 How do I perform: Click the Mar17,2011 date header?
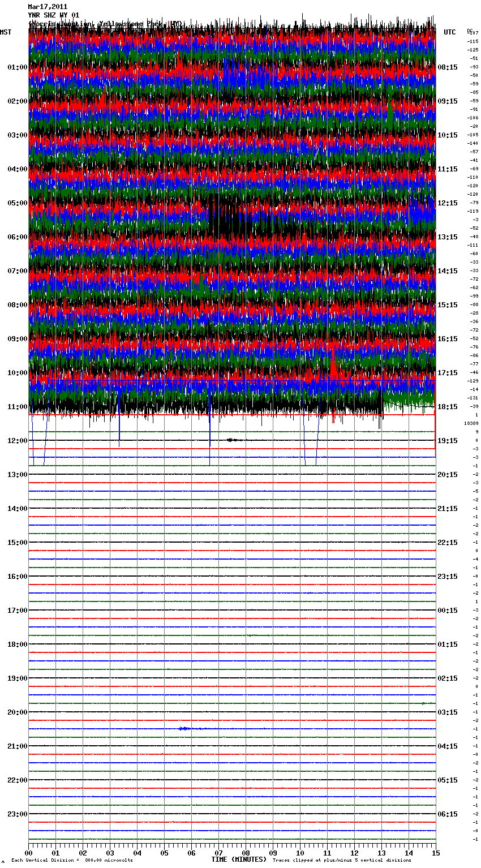[x=48, y=7]
